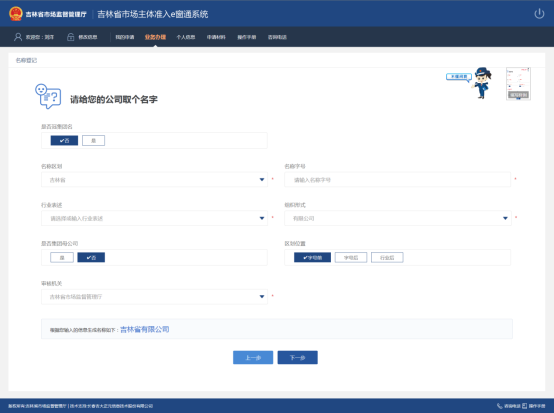
Task: Choose the 字号后 position option
Action: point(351,258)
